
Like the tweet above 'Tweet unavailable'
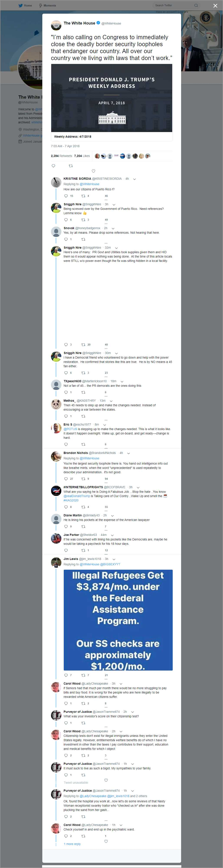106,780
